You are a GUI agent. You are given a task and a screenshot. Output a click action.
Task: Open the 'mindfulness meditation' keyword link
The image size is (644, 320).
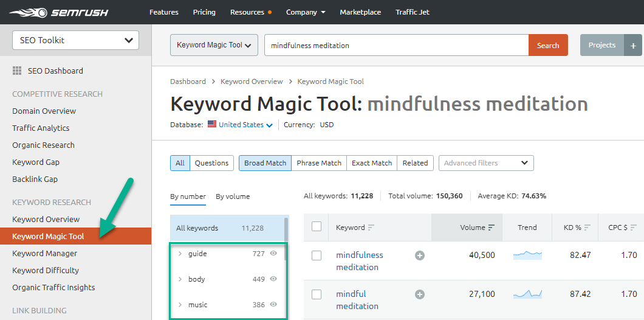(360, 261)
